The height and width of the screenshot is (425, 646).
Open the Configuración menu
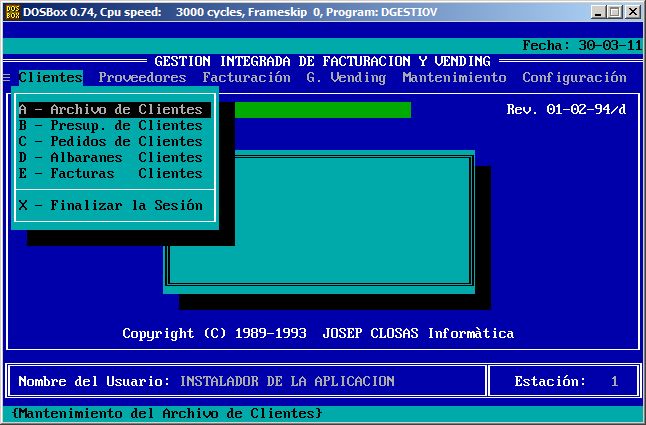(x=574, y=77)
